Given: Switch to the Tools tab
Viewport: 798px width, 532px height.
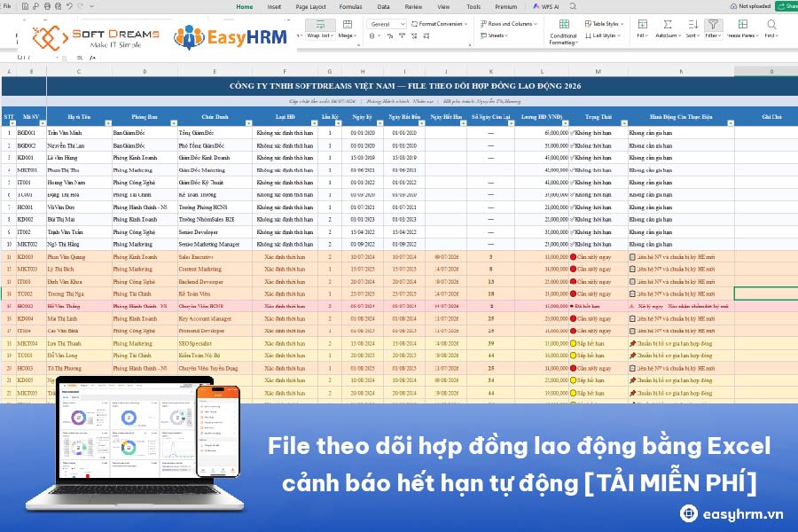Looking at the screenshot, I should point(473,6).
